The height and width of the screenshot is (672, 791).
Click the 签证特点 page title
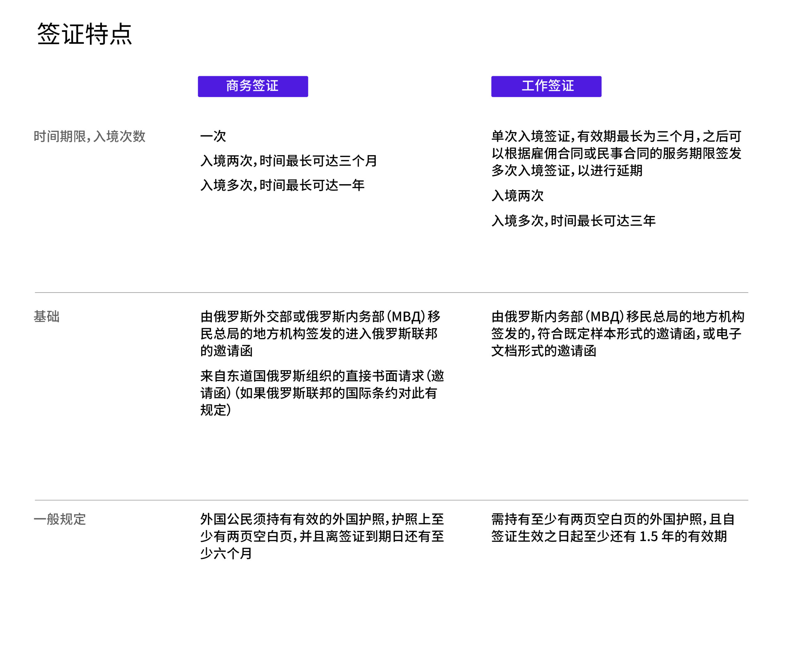(x=84, y=34)
